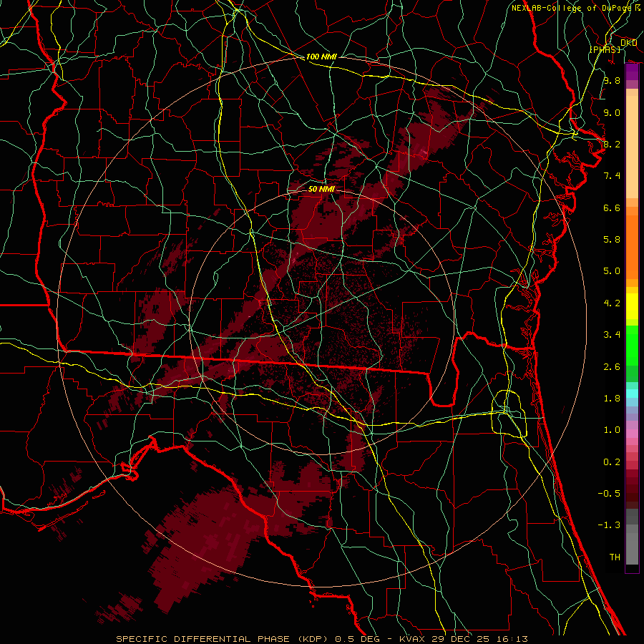Click the "100 NMI" range ring label
The height and width of the screenshot is (644, 644).
pos(321,57)
